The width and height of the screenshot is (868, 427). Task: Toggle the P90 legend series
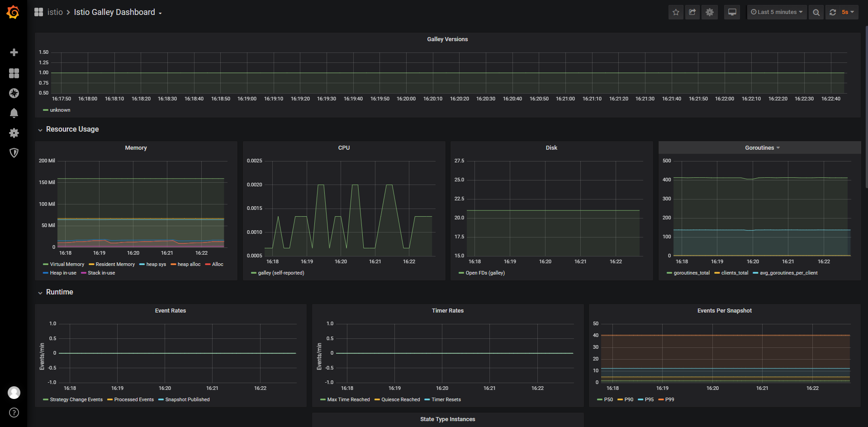(629, 399)
